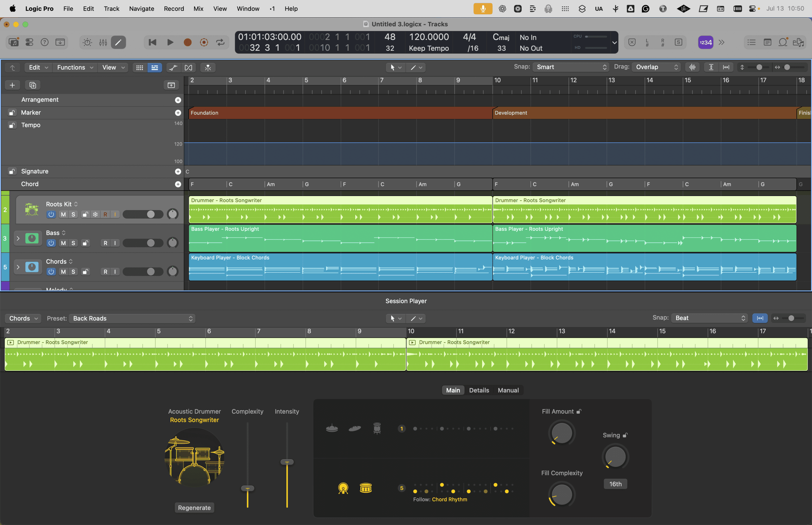Open the Track menu

(111, 9)
